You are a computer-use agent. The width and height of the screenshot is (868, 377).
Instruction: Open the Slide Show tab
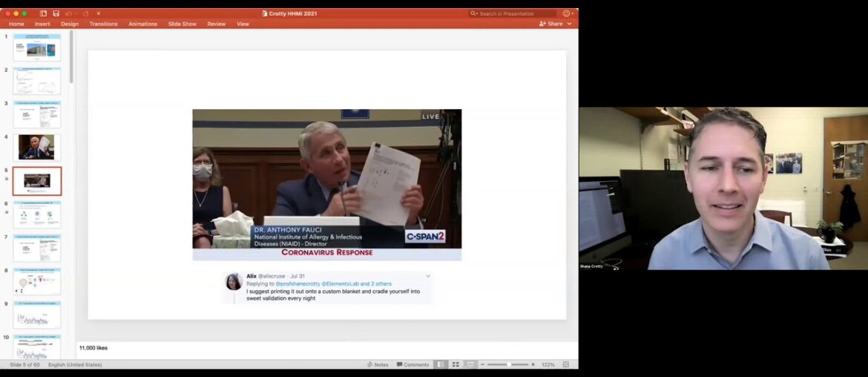tap(182, 24)
